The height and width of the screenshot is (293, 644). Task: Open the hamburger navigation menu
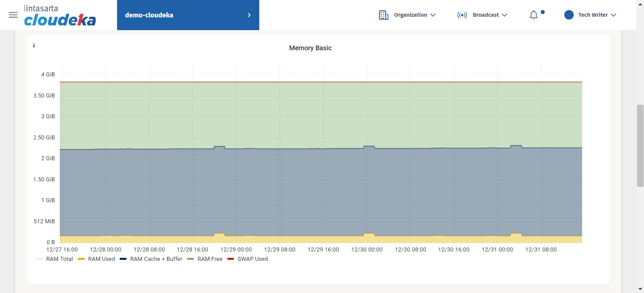13,15
